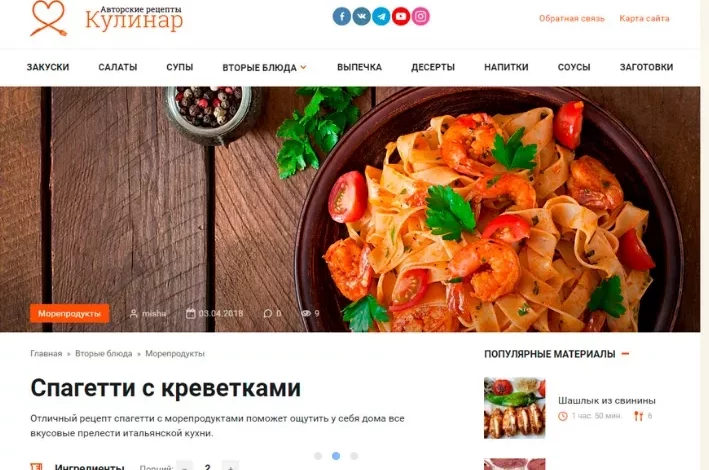The height and width of the screenshot is (470, 709).
Task: Click the Кулинар heart logo
Action: [x=48, y=18]
